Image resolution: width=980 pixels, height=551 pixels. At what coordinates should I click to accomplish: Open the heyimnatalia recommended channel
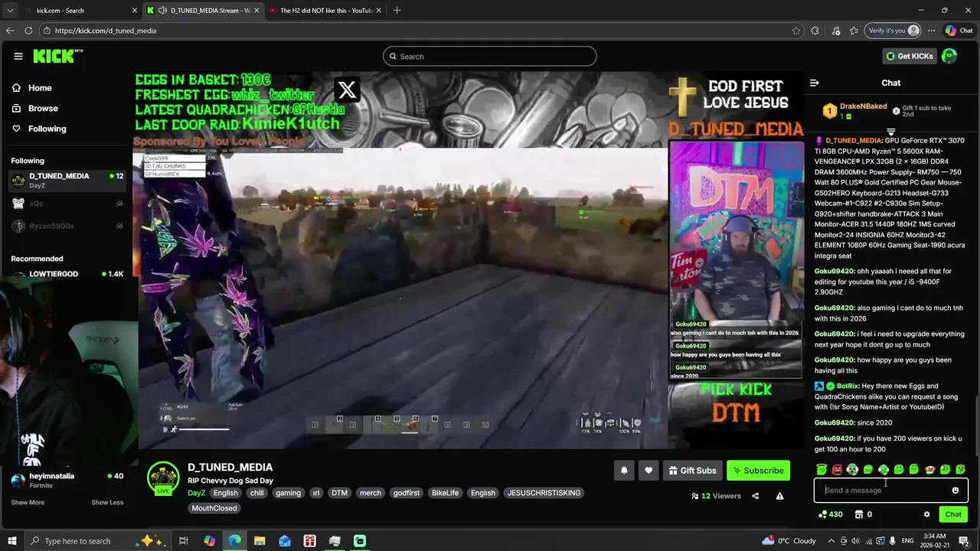coord(67,480)
